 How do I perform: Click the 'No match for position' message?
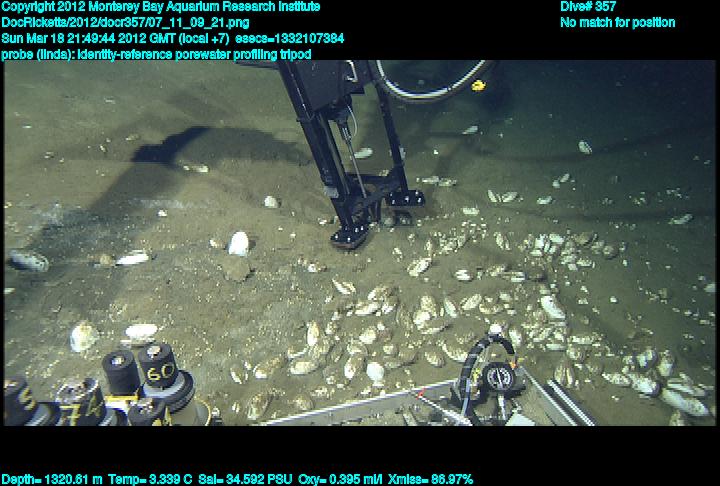[x=617, y=22]
